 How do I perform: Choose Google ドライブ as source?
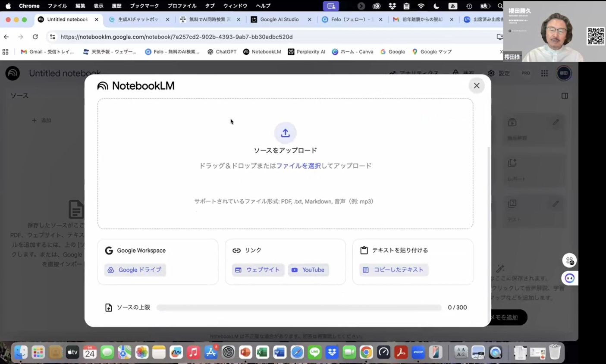135,270
